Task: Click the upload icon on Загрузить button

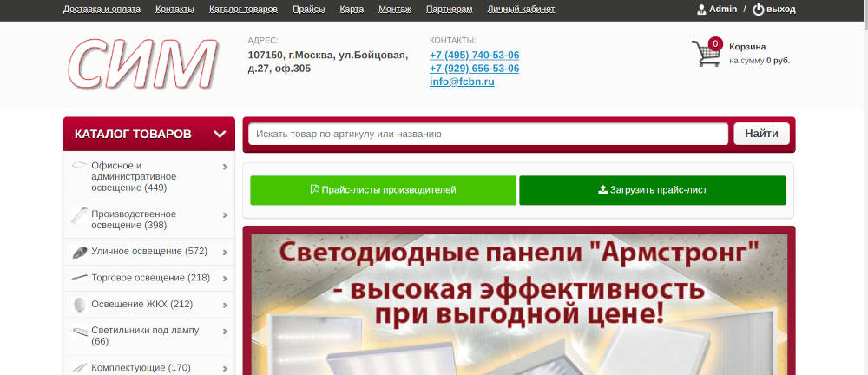Action: pos(603,190)
